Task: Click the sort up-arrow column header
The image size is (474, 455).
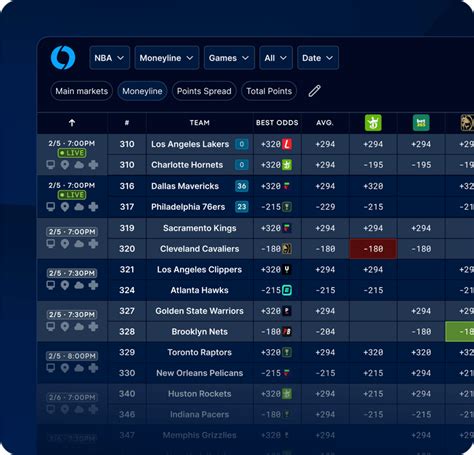Action: [72, 123]
